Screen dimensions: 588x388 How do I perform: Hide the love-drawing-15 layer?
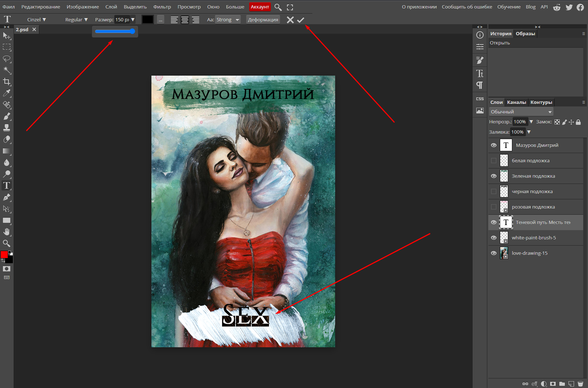pos(494,253)
